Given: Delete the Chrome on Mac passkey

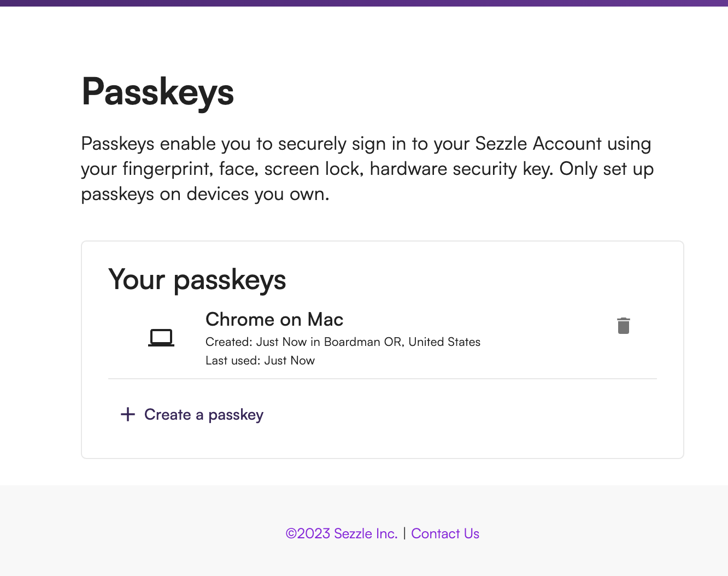Looking at the screenshot, I should click(623, 326).
